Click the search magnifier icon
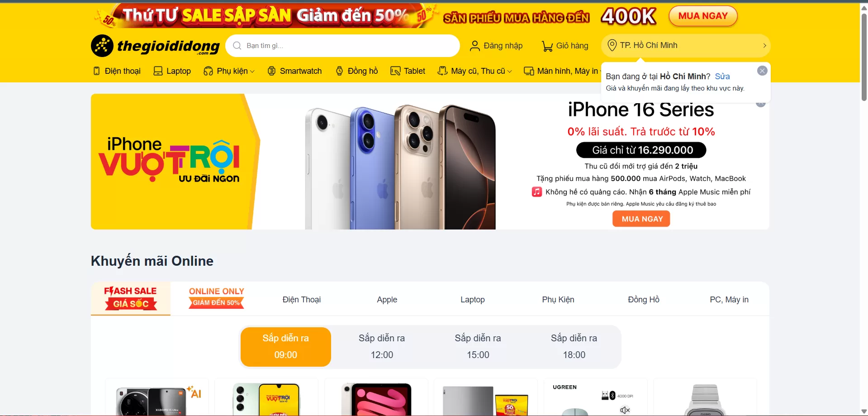Screen dimensions: 868x416 [237, 46]
